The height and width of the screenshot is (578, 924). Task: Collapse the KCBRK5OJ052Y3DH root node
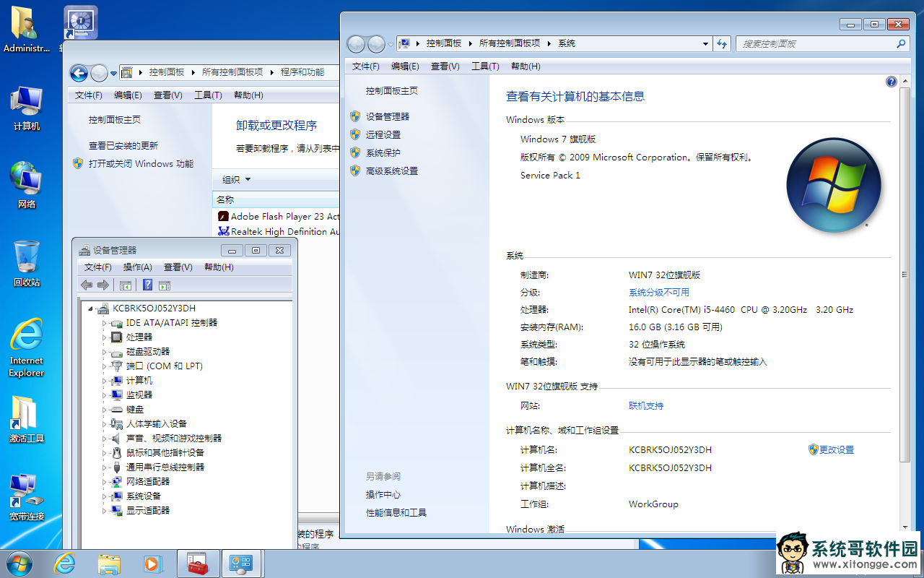click(x=91, y=309)
